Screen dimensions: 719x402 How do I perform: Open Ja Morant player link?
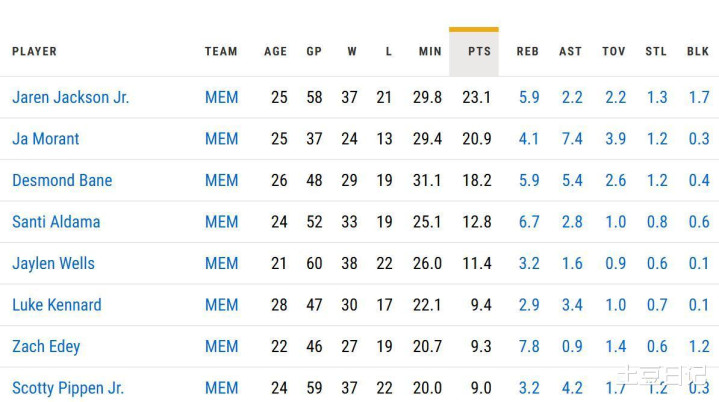(45, 138)
